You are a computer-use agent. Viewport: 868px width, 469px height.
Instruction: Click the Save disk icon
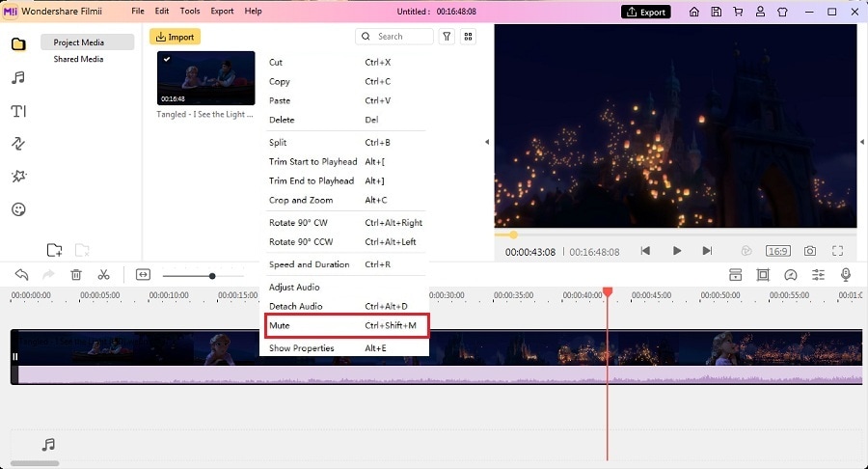(x=717, y=12)
